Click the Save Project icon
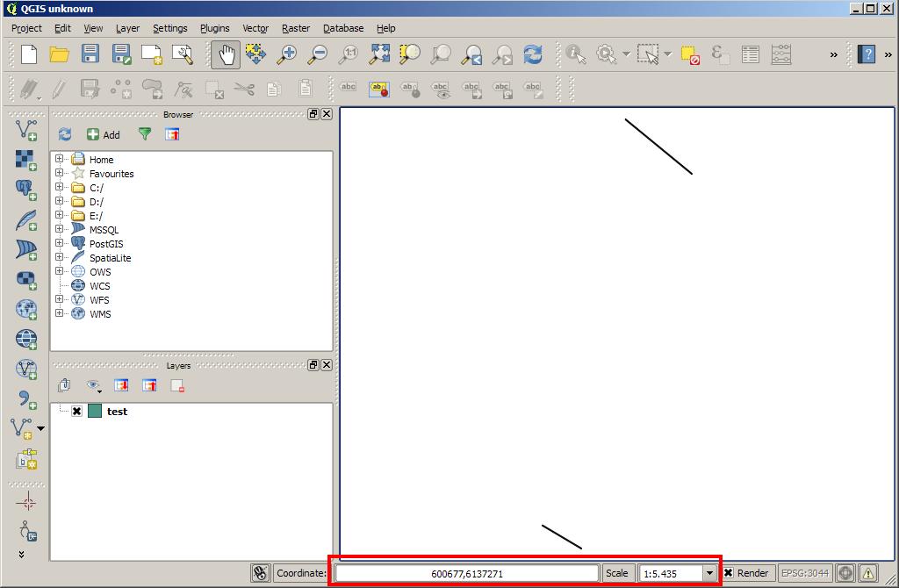This screenshot has width=899, height=588. pyautogui.click(x=90, y=54)
